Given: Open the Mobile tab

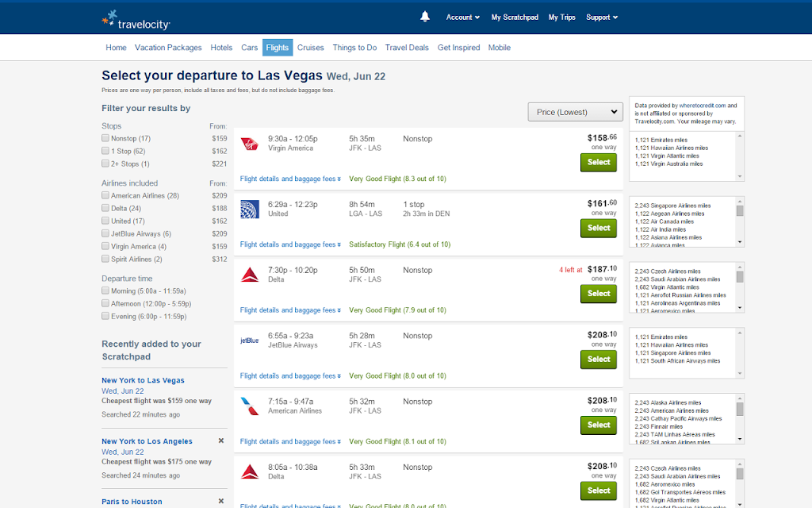Looking at the screenshot, I should [x=500, y=48].
